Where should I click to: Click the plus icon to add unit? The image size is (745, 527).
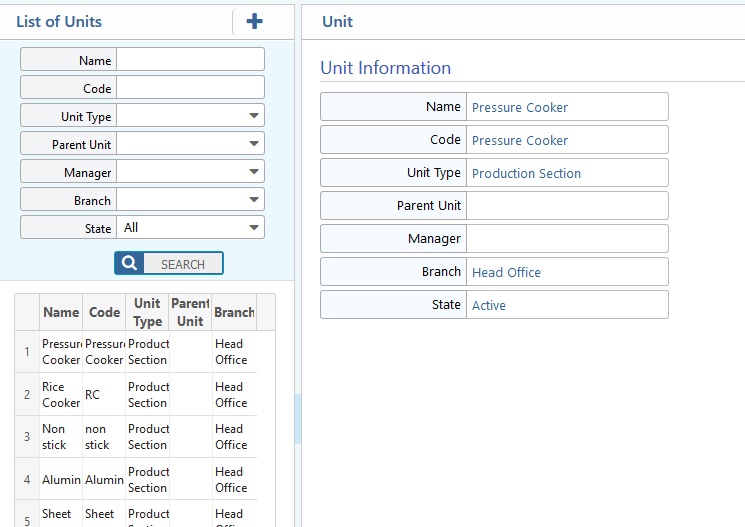(x=254, y=21)
